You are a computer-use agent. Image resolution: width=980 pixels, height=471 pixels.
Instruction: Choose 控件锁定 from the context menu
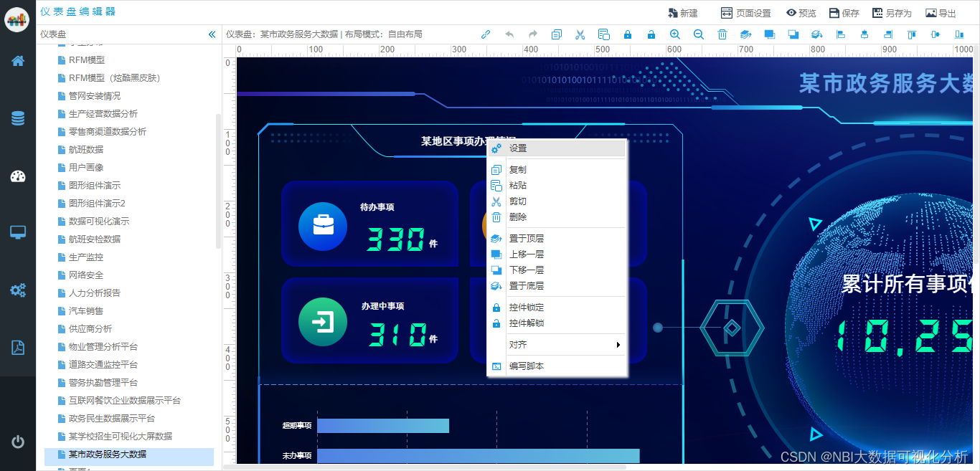(x=557, y=308)
